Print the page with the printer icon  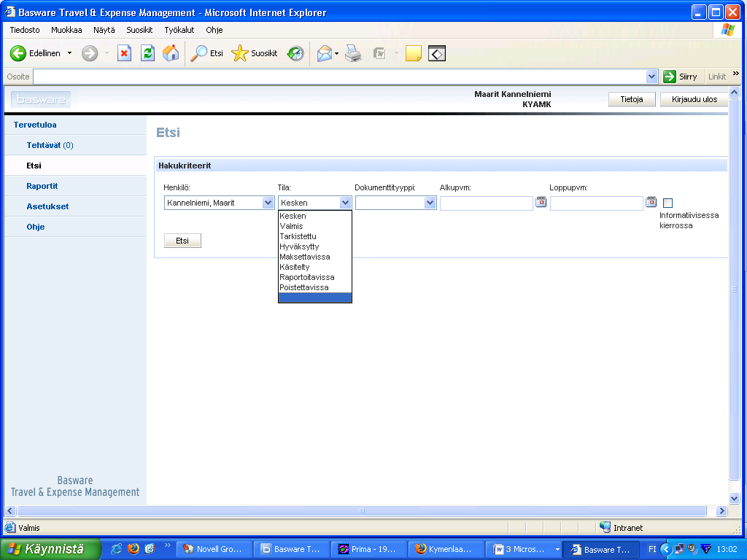pyautogui.click(x=353, y=53)
